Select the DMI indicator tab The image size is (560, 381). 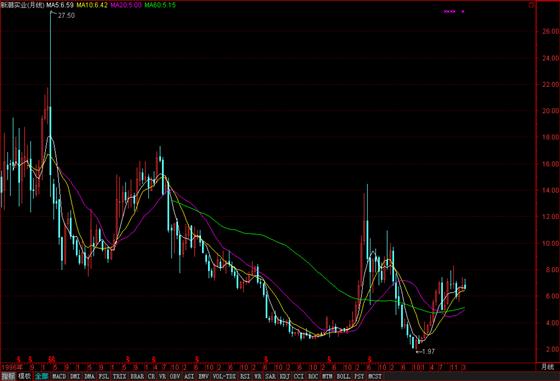tap(75, 376)
